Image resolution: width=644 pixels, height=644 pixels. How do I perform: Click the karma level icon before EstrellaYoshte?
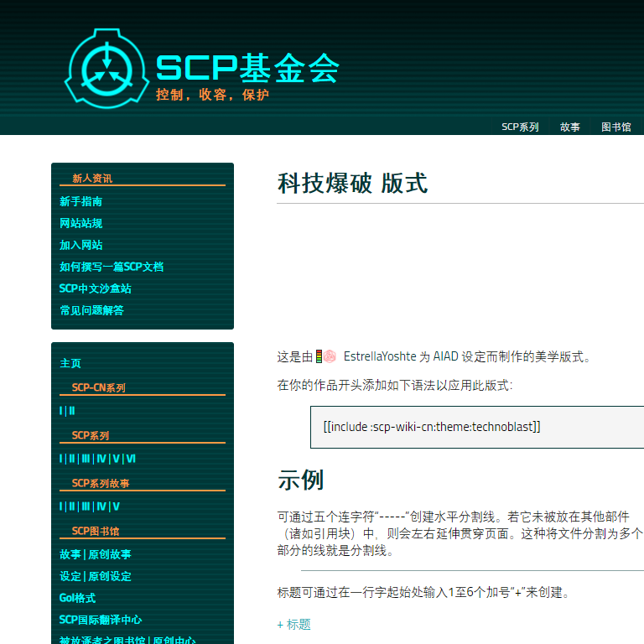coord(319,356)
